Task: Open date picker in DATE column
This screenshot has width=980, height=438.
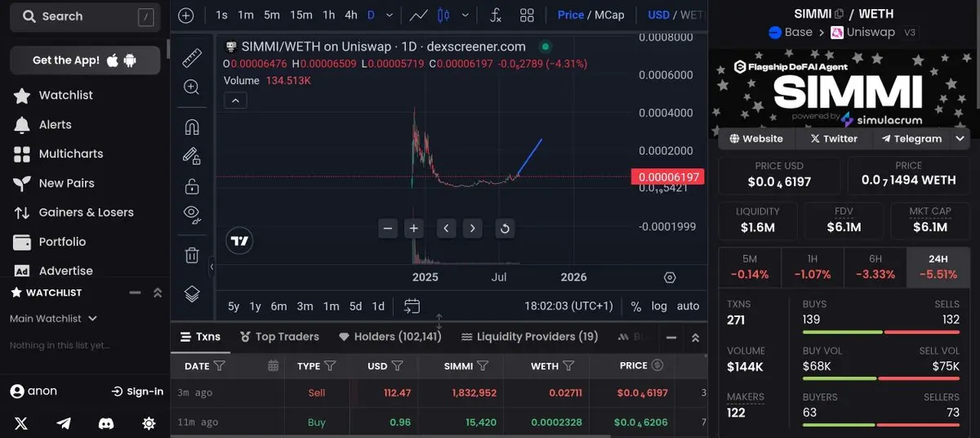Action: coord(273,366)
